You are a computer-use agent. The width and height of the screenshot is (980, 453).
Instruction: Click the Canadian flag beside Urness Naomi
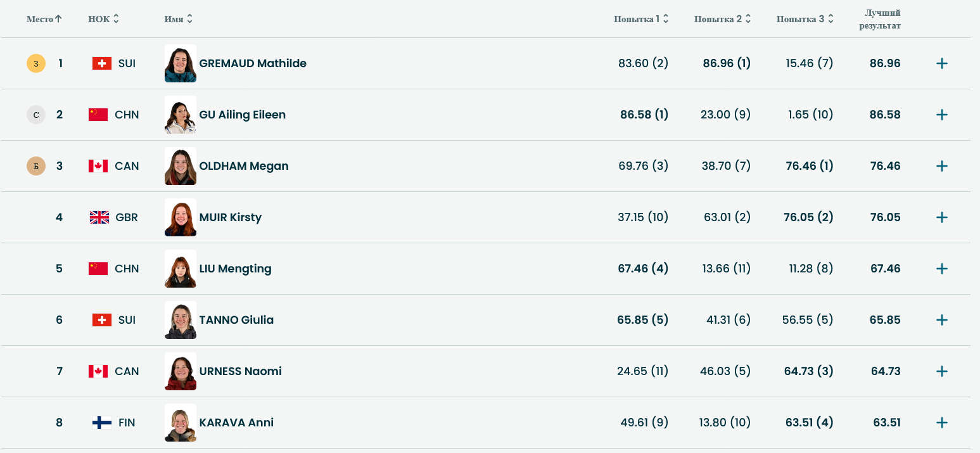pyautogui.click(x=98, y=371)
